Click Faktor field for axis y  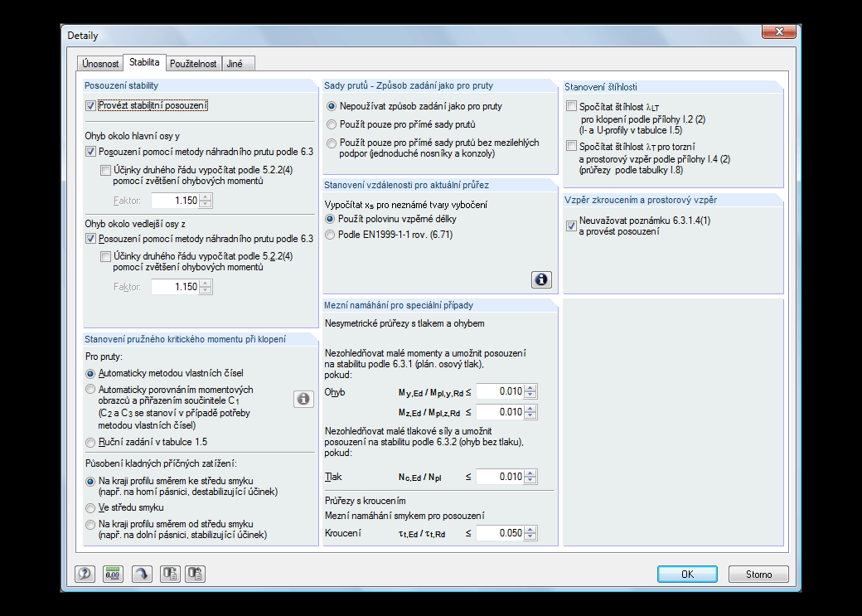pos(176,201)
